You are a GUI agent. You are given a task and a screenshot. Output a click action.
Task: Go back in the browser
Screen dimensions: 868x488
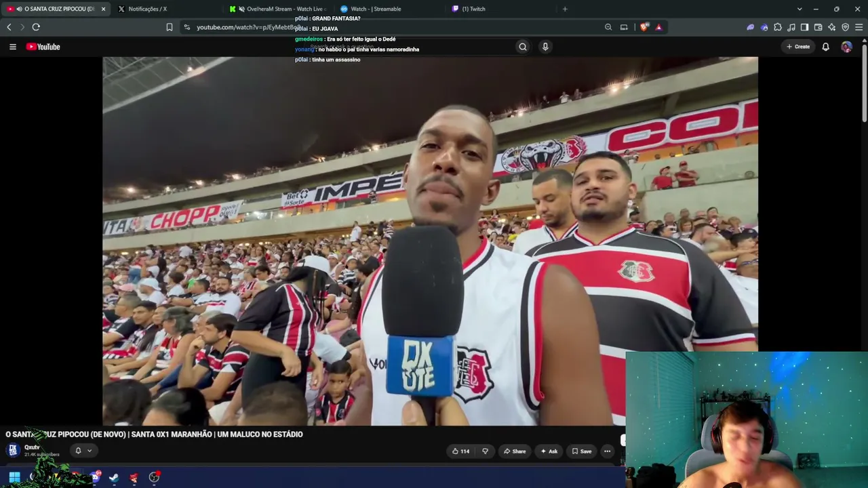(x=9, y=27)
